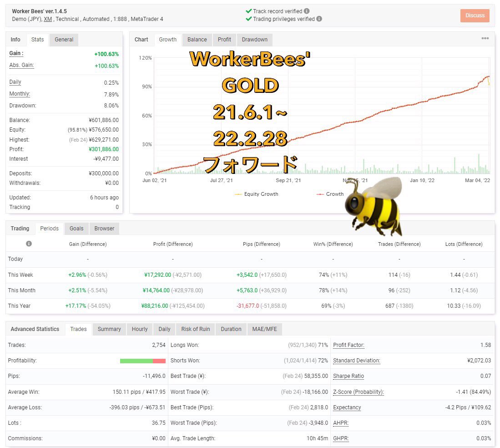This screenshot has height=448, width=500.
Task: Toggle the Equity Growth legend series
Action: click(x=257, y=194)
